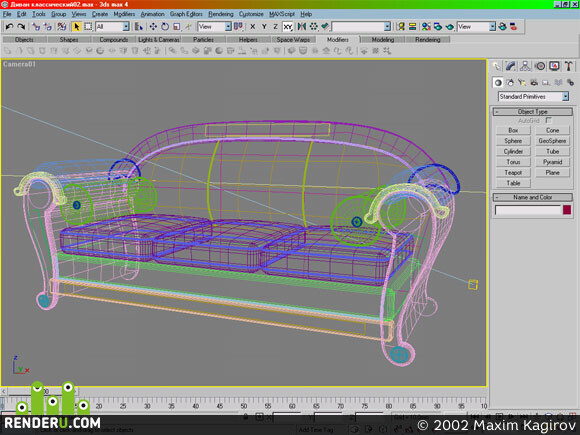Open the Standard Primitives dropdown
Viewport: 580px width, 435px height.
pyautogui.click(x=533, y=97)
